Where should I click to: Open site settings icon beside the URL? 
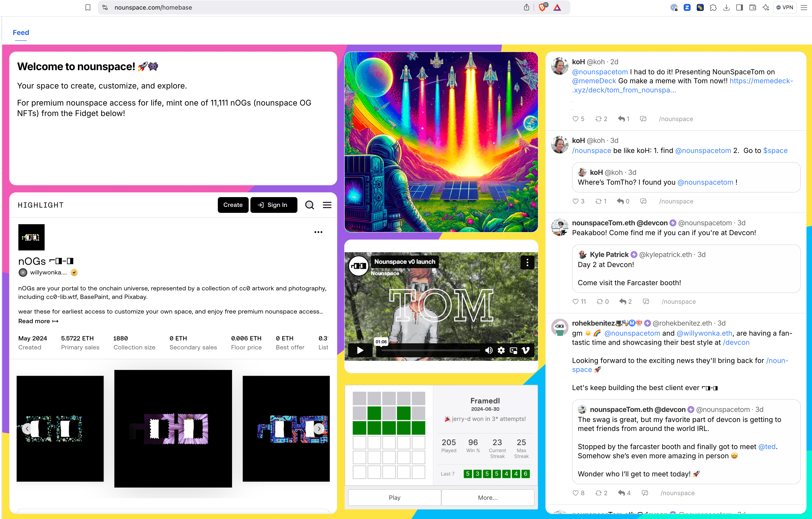coord(105,7)
